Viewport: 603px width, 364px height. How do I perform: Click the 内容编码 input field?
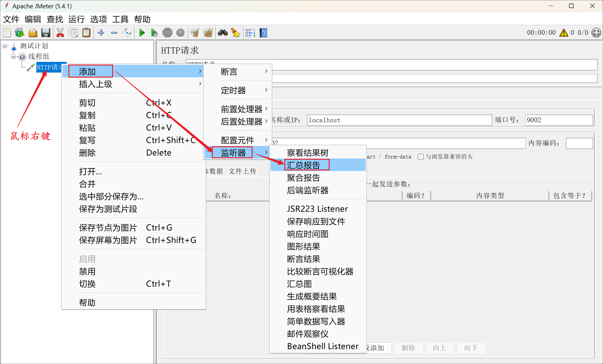[579, 143]
